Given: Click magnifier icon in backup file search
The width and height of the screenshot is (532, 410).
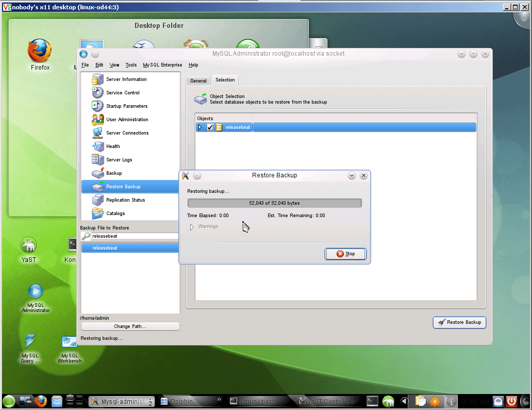Looking at the screenshot, I should pos(86,236).
